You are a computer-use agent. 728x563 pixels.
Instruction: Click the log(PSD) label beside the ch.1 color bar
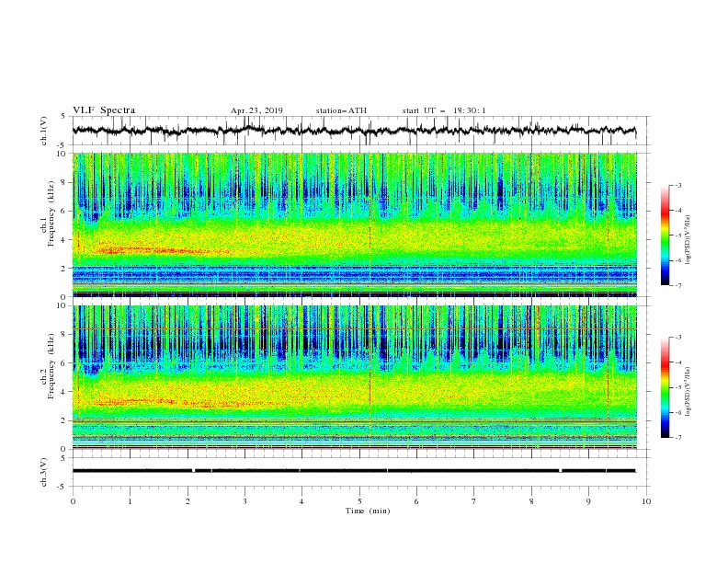coord(689,240)
